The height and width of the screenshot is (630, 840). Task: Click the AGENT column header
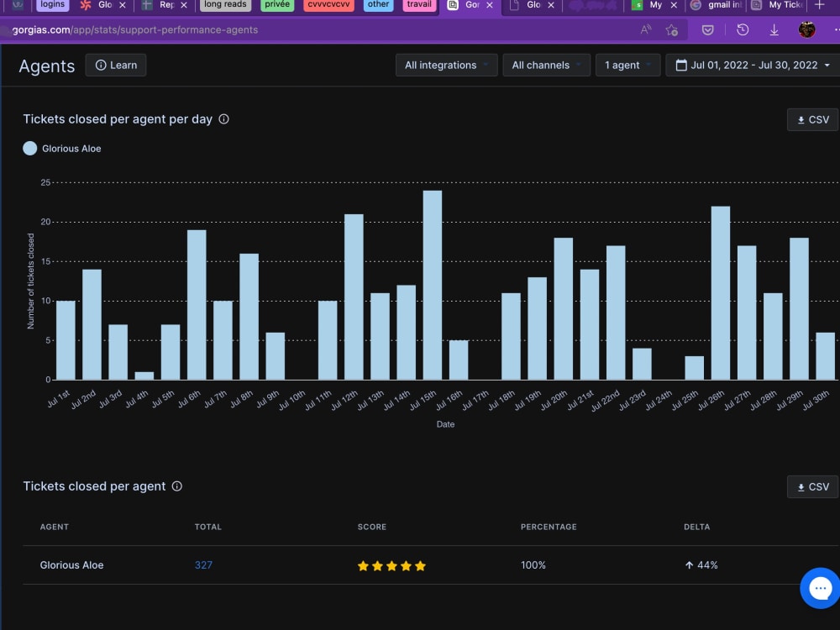tap(54, 527)
